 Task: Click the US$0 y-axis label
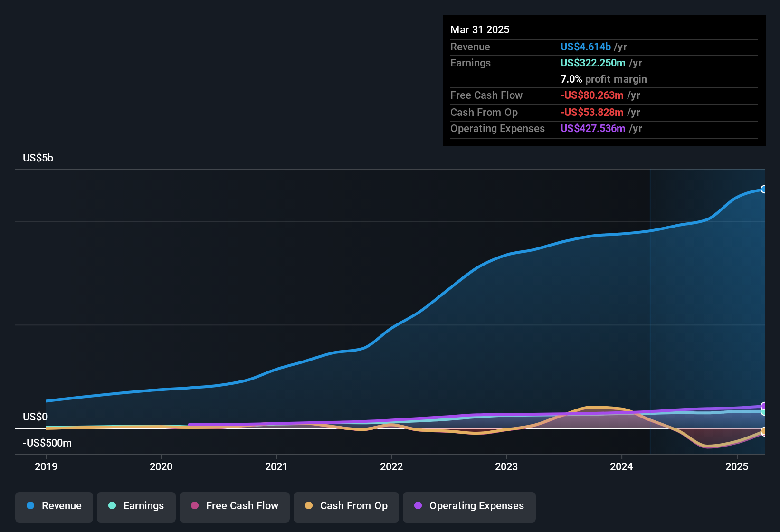[35, 417]
